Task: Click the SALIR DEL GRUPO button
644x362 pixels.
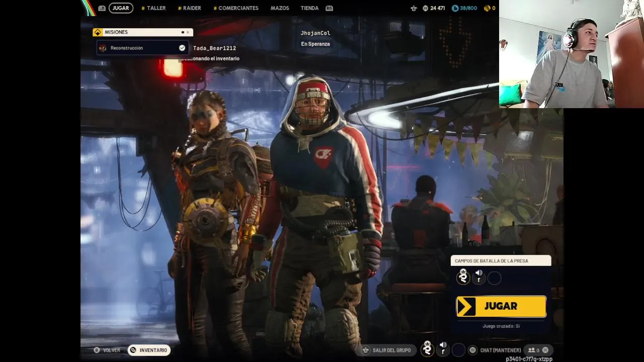Action: click(386, 350)
